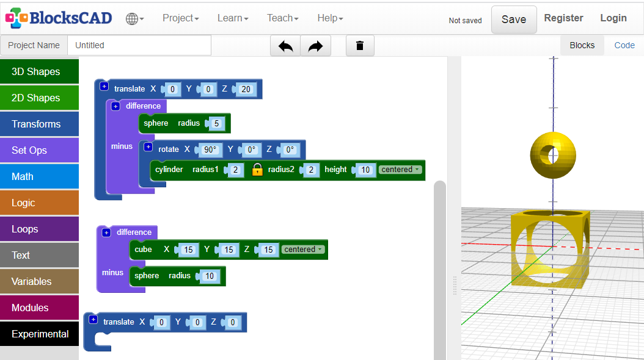The width and height of the screenshot is (644, 360).
Task: Open the Set Ops block category
Action: point(40,150)
